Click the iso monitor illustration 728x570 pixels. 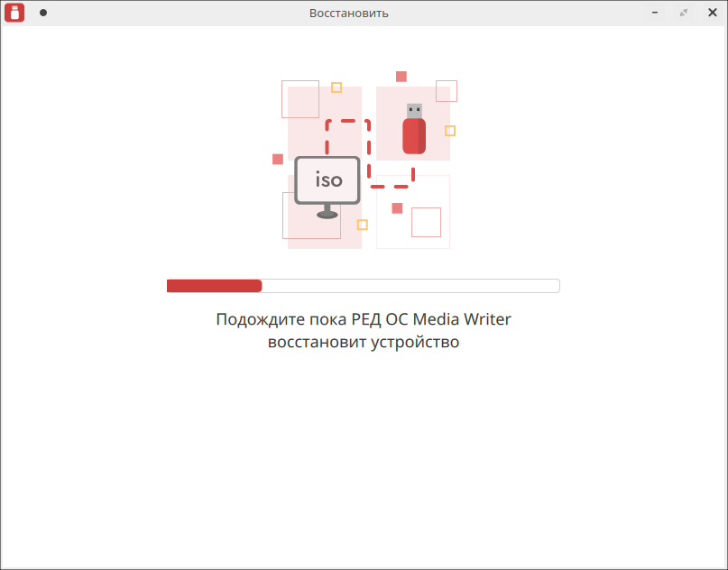click(x=327, y=187)
